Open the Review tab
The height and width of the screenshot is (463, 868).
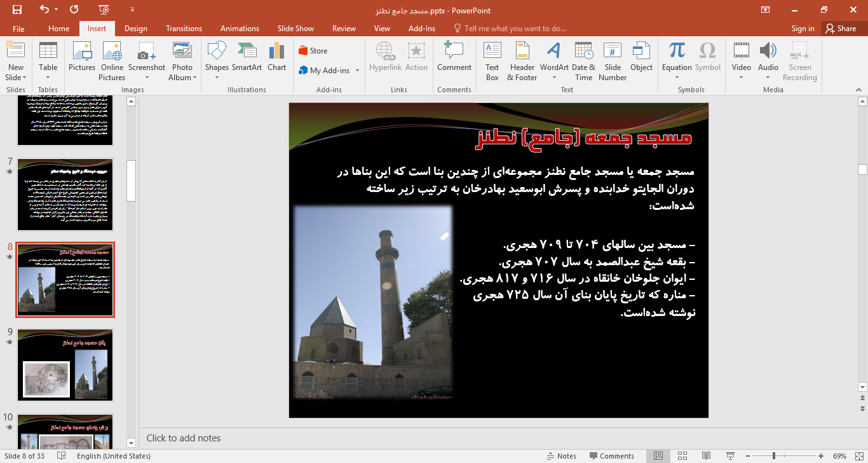(x=344, y=29)
